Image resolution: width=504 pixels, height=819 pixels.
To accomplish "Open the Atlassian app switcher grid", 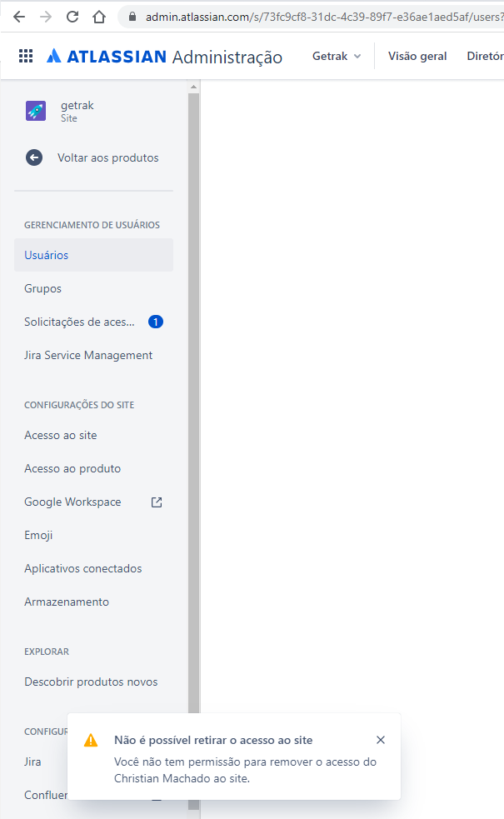I will pos(26,56).
